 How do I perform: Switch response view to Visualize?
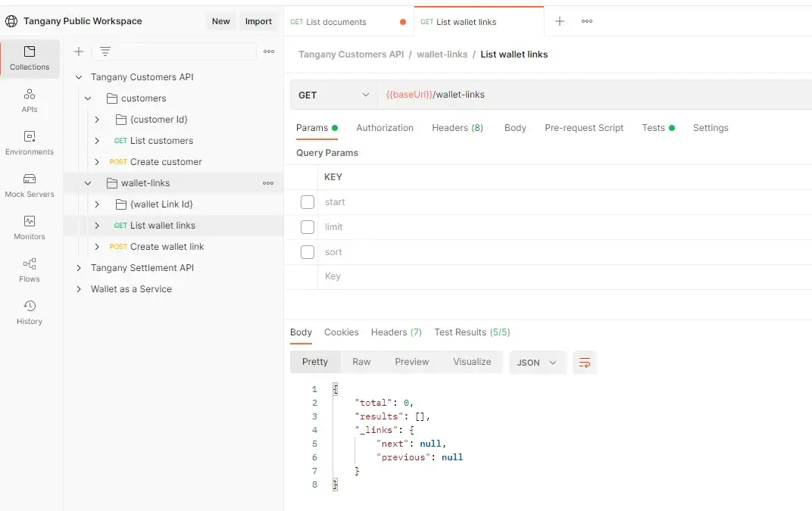472,362
